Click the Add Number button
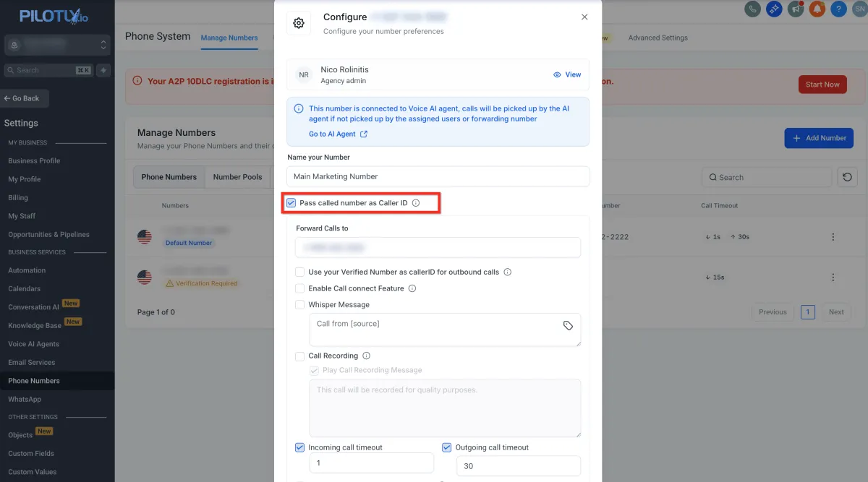The image size is (868, 482). coord(819,138)
